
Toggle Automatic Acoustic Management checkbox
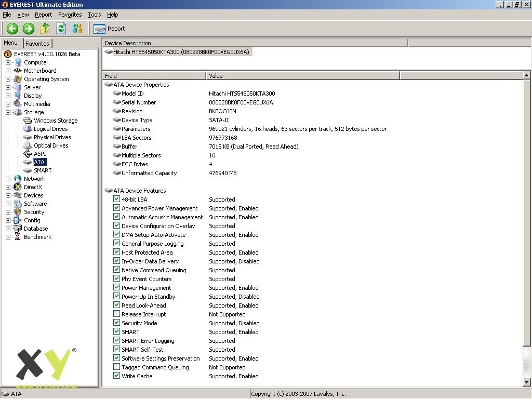[x=116, y=217]
